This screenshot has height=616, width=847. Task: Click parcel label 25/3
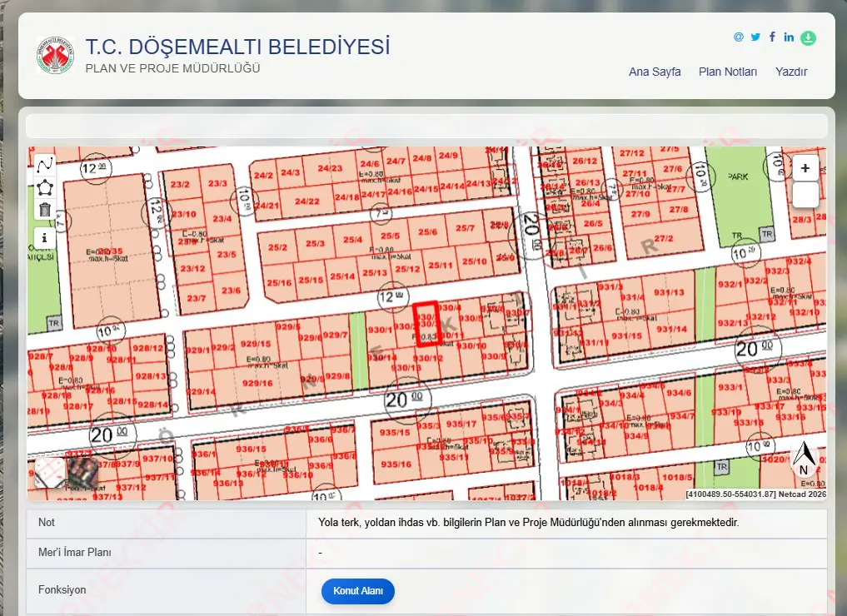point(315,243)
